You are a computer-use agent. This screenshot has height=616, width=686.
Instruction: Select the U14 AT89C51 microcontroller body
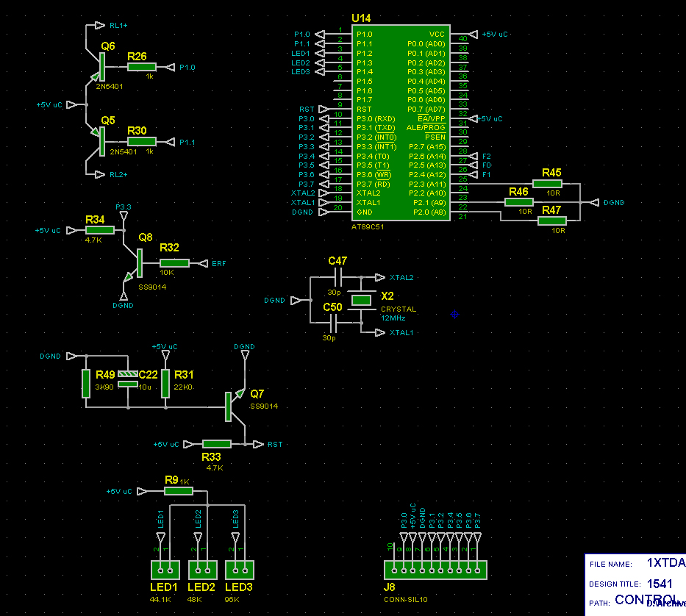pos(401,123)
